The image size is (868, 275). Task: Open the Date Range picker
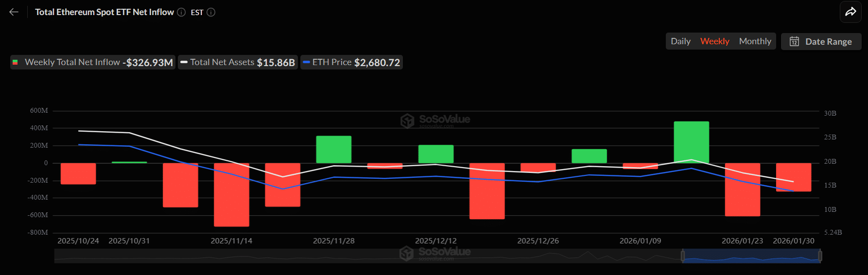coord(821,41)
